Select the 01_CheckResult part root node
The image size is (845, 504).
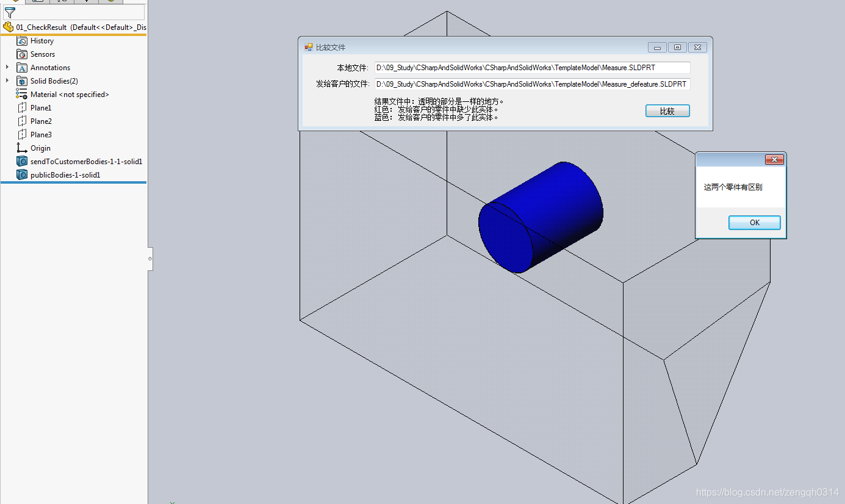click(x=74, y=27)
